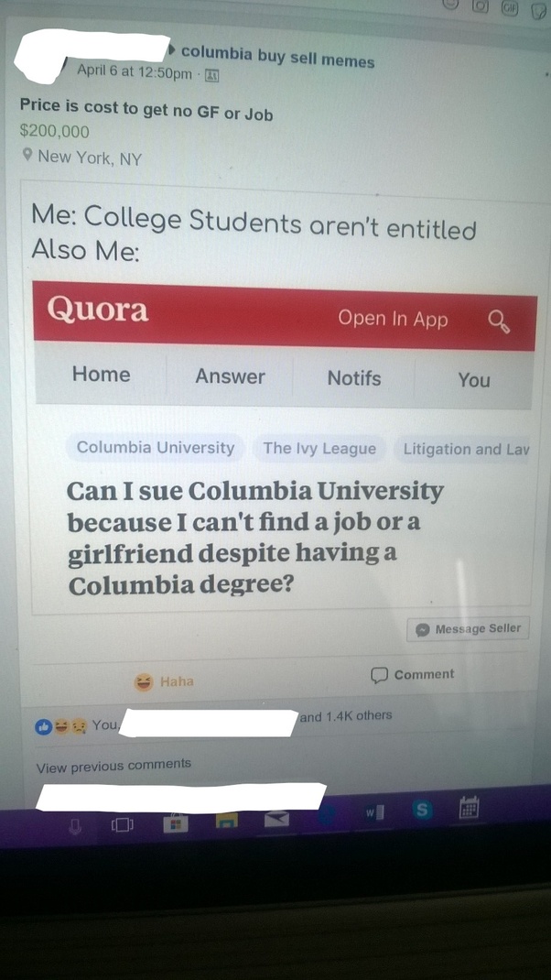The width and height of the screenshot is (551, 980).
Task: Open Skype from the taskbar
Action: coord(422,810)
